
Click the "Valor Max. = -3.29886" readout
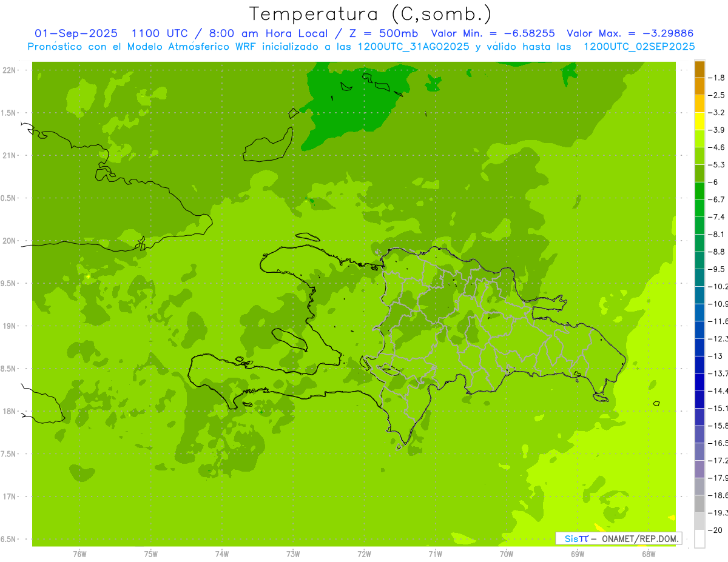630,33
